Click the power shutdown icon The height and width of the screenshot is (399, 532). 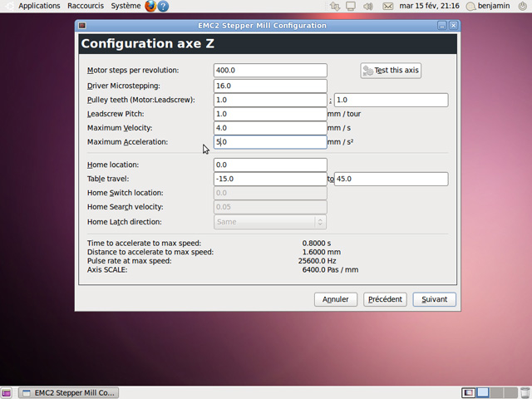(x=523, y=6)
